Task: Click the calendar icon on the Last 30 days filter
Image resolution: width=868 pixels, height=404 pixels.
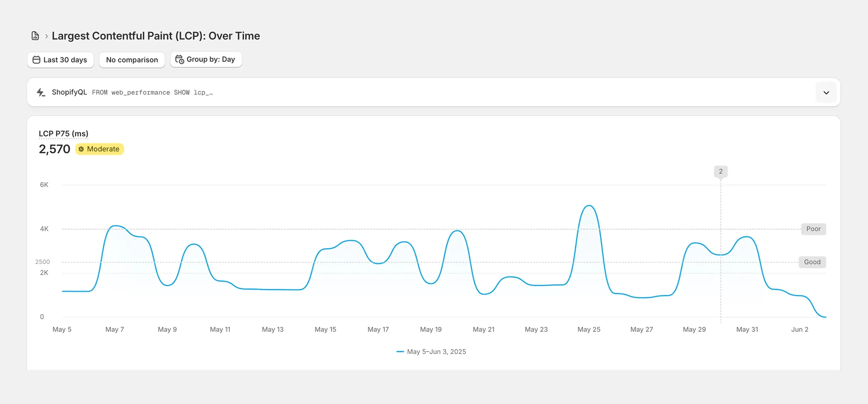Action: pyautogui.click(x=36, y=60)
